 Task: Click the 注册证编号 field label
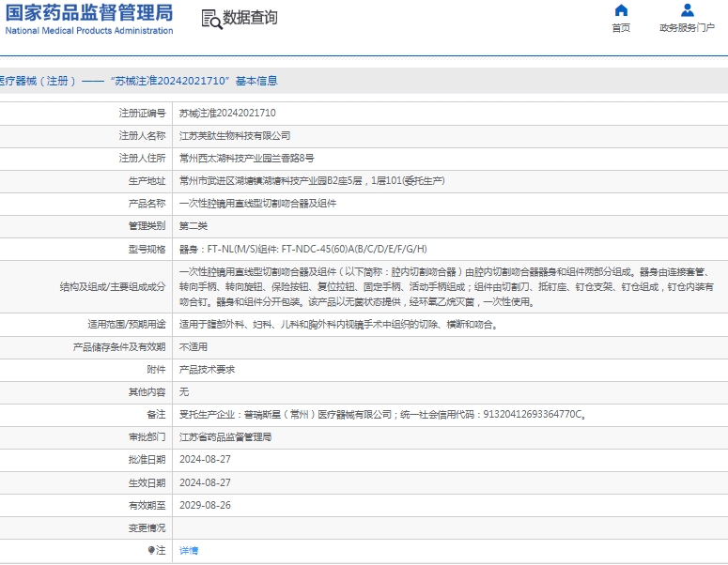142,114
